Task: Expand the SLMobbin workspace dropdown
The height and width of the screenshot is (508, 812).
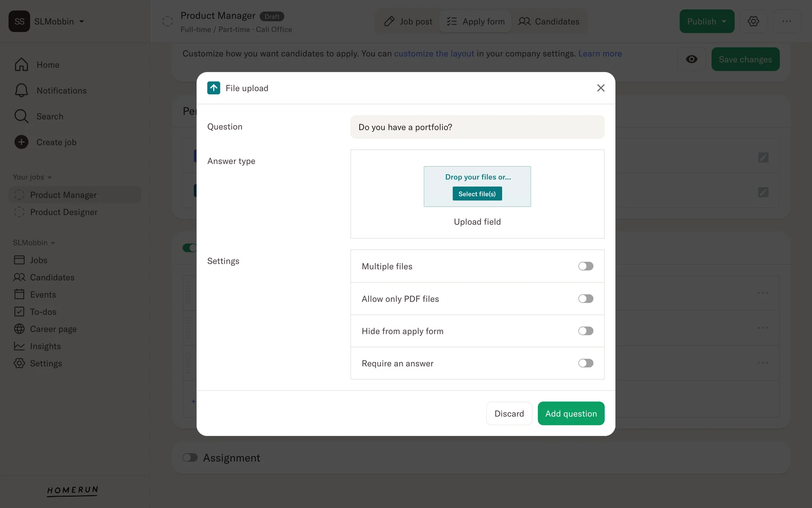Action: click(x=82, y=22)
